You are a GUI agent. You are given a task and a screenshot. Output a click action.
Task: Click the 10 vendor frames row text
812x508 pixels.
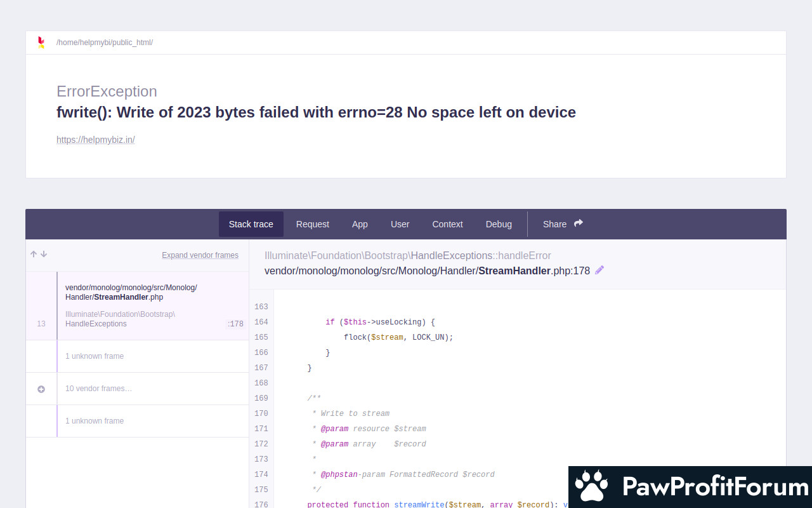click(x=98, y=389)
